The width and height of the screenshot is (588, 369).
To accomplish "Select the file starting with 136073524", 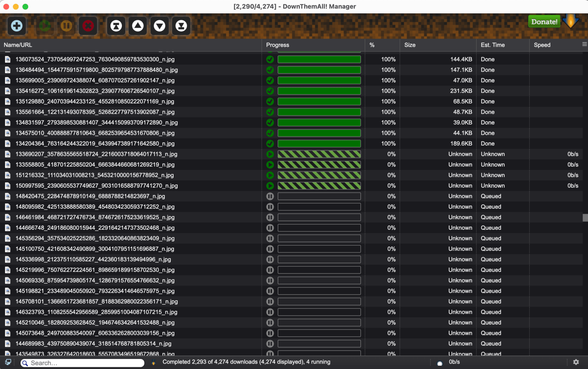I will click(x=95, y=59).
